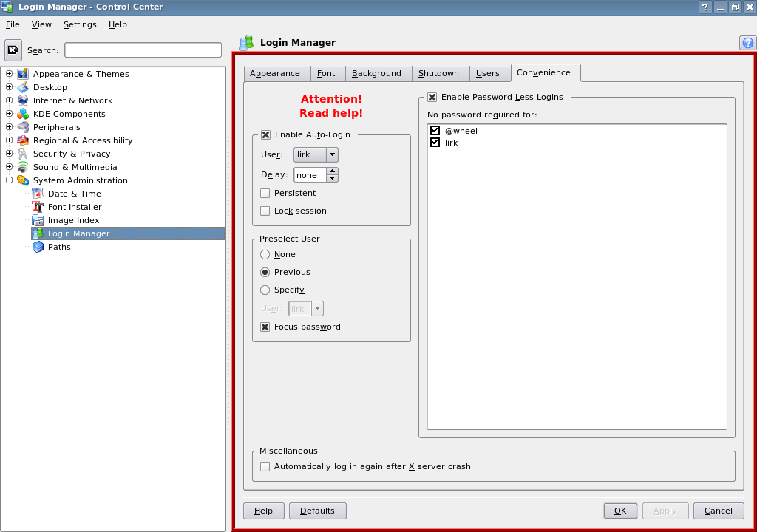Image resolution: width=757 pixels, height=532 pixels.
Task: Click the Security & Privacy icon
Action: pos(23,154)
